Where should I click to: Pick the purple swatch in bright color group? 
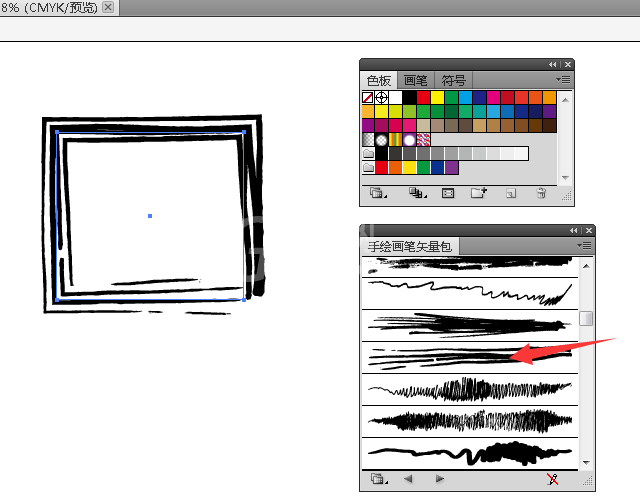[451, 167]
